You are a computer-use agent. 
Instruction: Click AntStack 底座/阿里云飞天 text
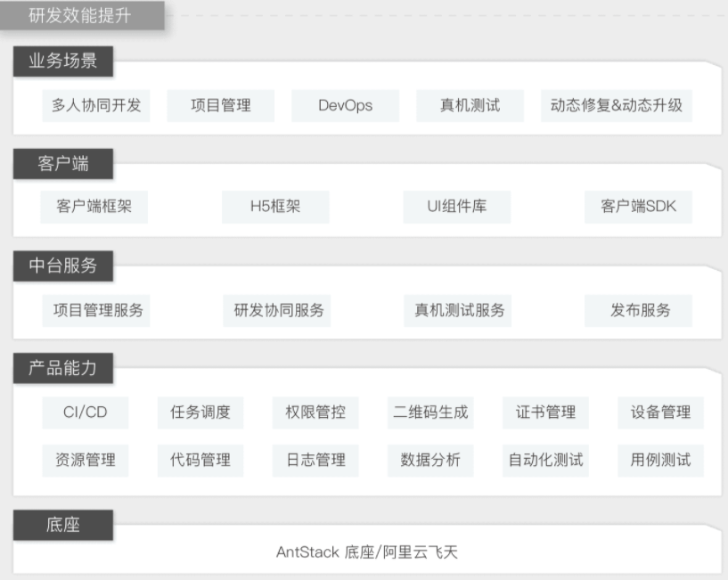coord(367,552)
